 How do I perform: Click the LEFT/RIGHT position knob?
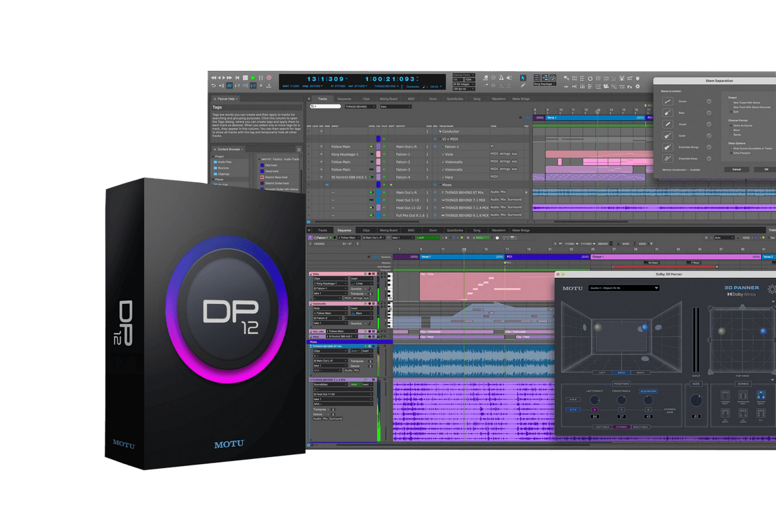pos(594,400)
